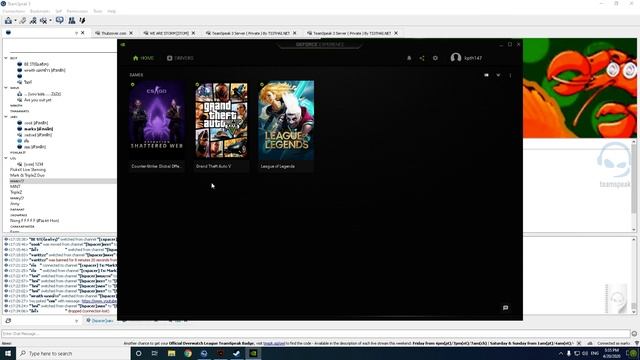Open dropdown next to chat tab bar bottom-left

click(76, 321)
